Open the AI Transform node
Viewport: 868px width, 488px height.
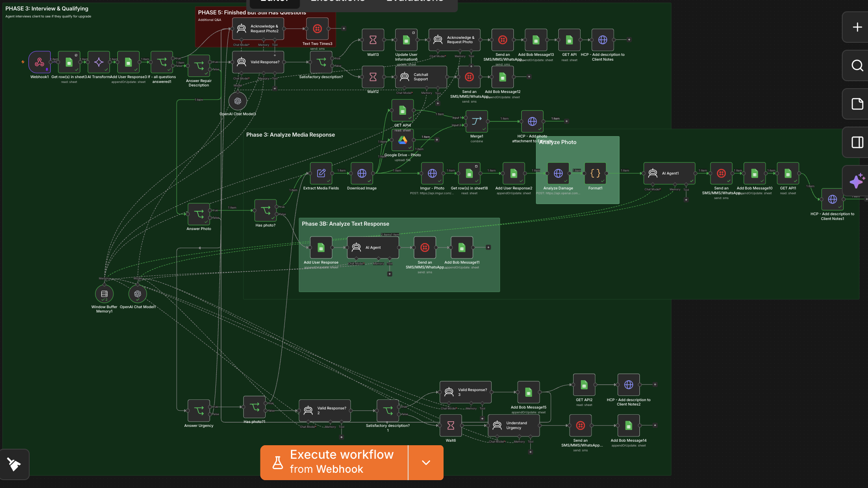[99, 62]
